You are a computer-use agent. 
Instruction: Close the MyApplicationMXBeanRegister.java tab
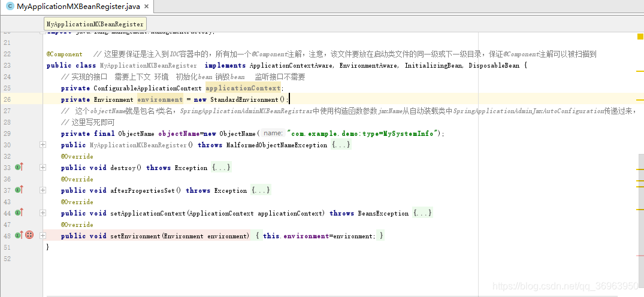(x=147, y=7)
